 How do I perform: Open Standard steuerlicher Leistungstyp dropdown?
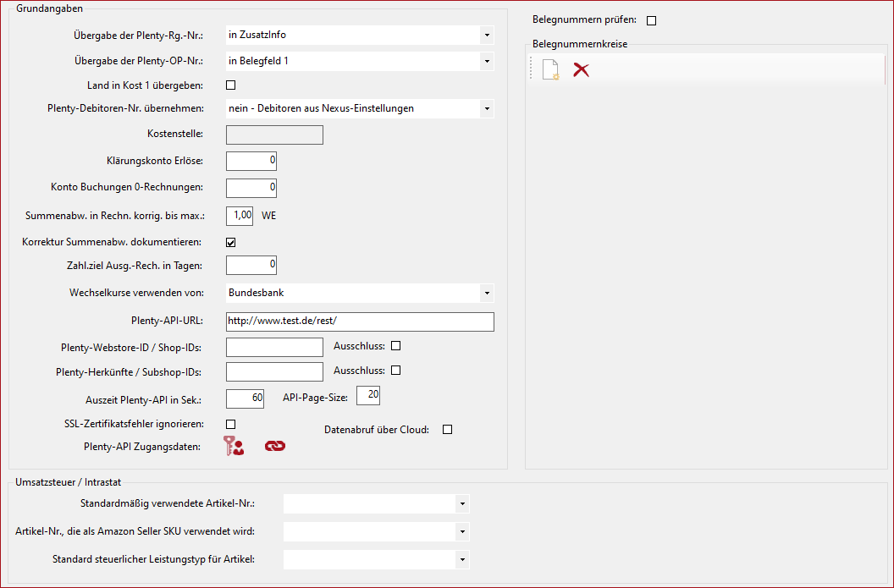click(x=461, y=559)
